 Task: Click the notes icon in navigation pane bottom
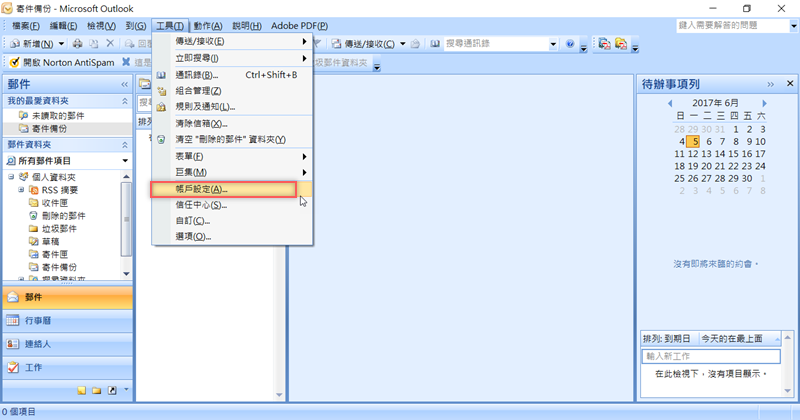[x=82, y=390]
